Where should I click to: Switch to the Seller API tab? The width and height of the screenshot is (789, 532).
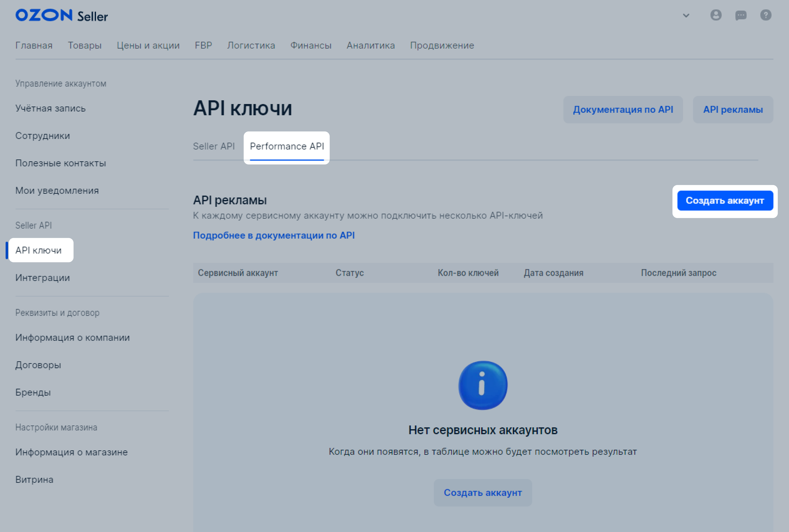click(x=214, y=146)
